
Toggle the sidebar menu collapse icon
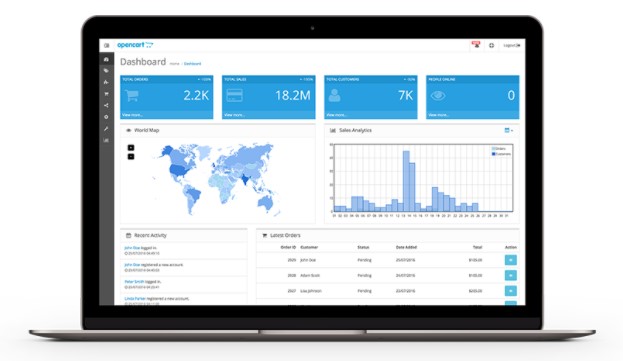106,45
